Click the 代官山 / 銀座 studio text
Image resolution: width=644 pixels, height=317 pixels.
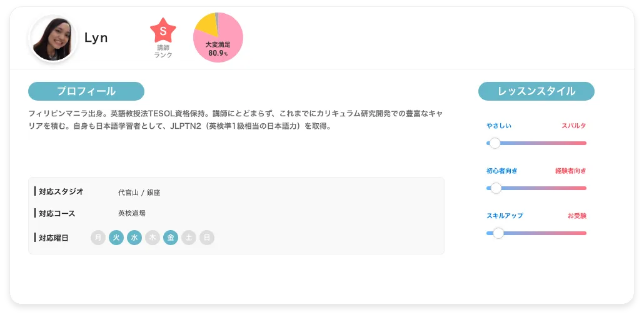pyautogui.click(x=139, y=193)
